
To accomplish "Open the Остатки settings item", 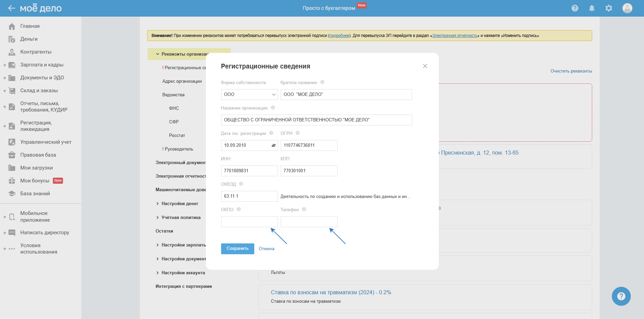I will coord(164,231).
